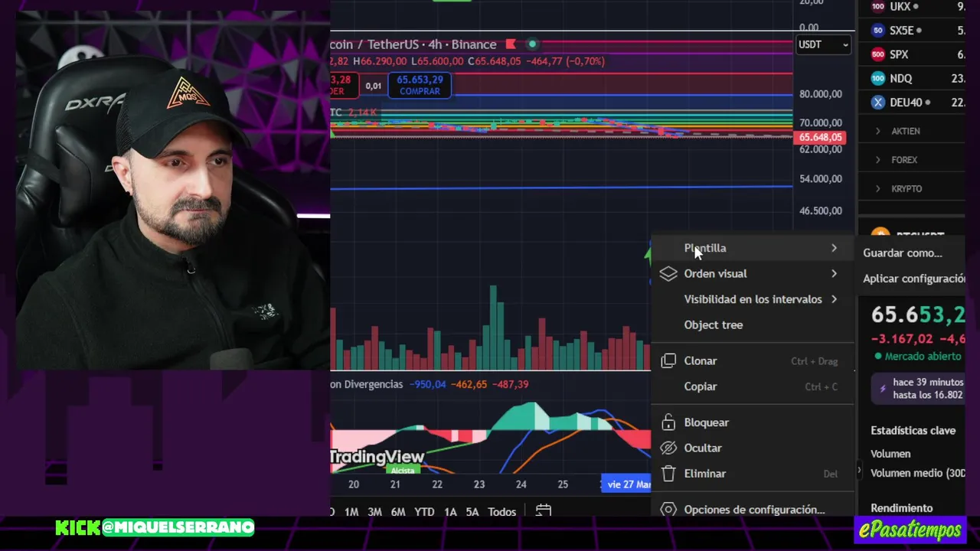Click the lightning news item hace 39 minutos
980x551 pixels.
pyautogui.click(x=919, y=389)
